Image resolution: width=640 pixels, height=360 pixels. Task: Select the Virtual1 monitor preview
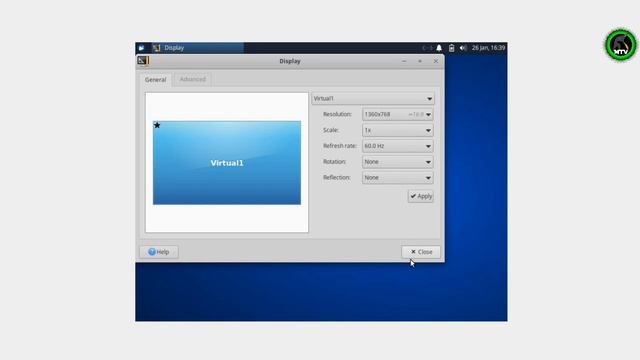[227, 162]
